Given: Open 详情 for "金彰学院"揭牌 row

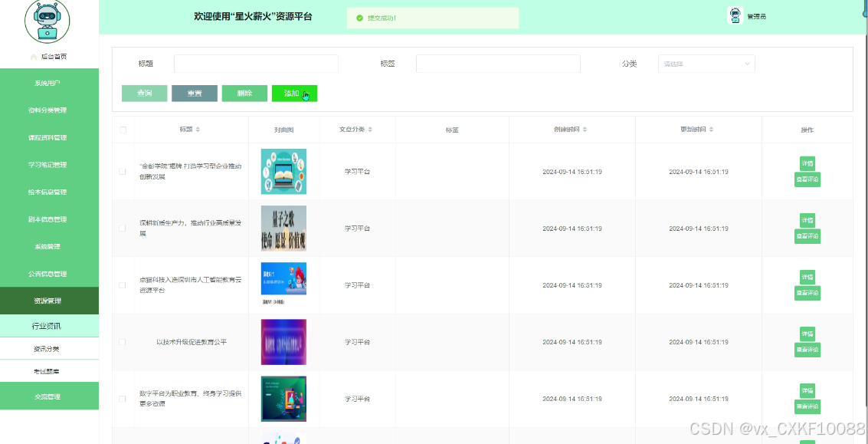Looking at the screenshot, I should 807,163.
